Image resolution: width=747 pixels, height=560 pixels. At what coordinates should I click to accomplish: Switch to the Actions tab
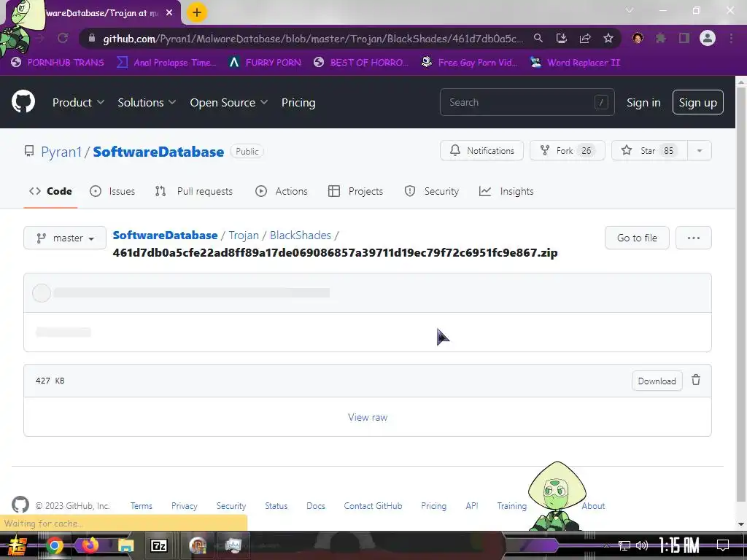282,191
